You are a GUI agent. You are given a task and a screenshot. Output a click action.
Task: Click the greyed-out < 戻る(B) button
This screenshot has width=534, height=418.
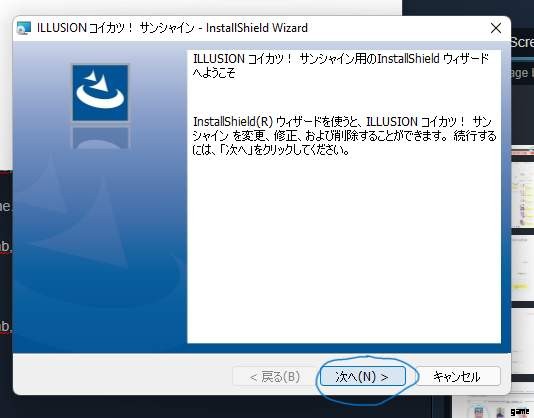coord(275,376)
